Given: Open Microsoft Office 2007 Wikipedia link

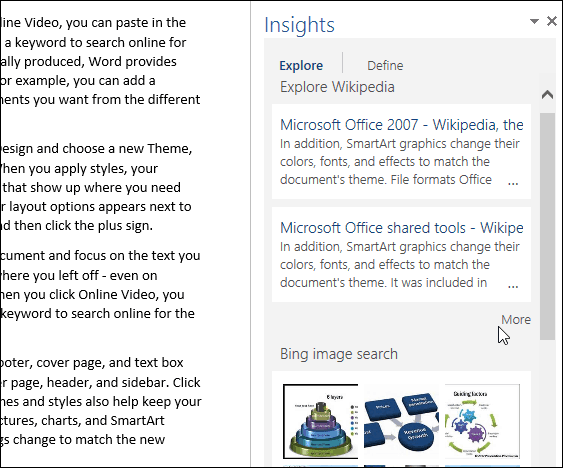Looking at the screenshot, I should (401, 125).
